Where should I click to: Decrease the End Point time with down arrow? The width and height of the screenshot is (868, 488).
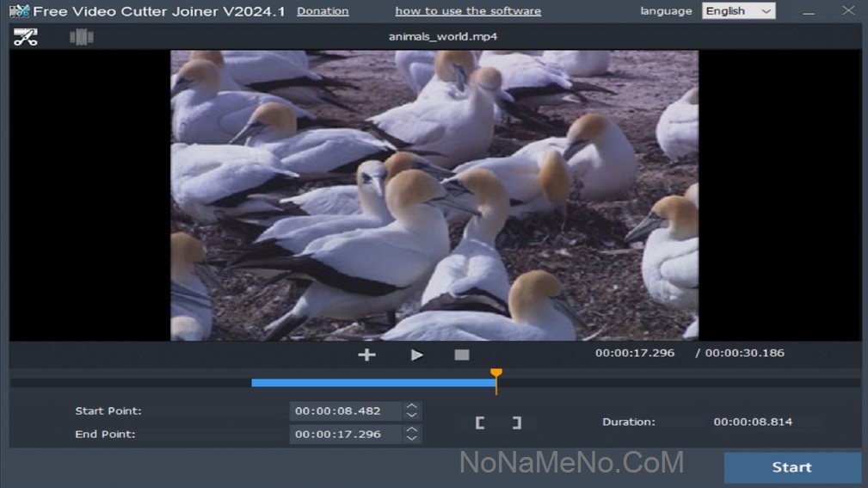tap(412, 439)
